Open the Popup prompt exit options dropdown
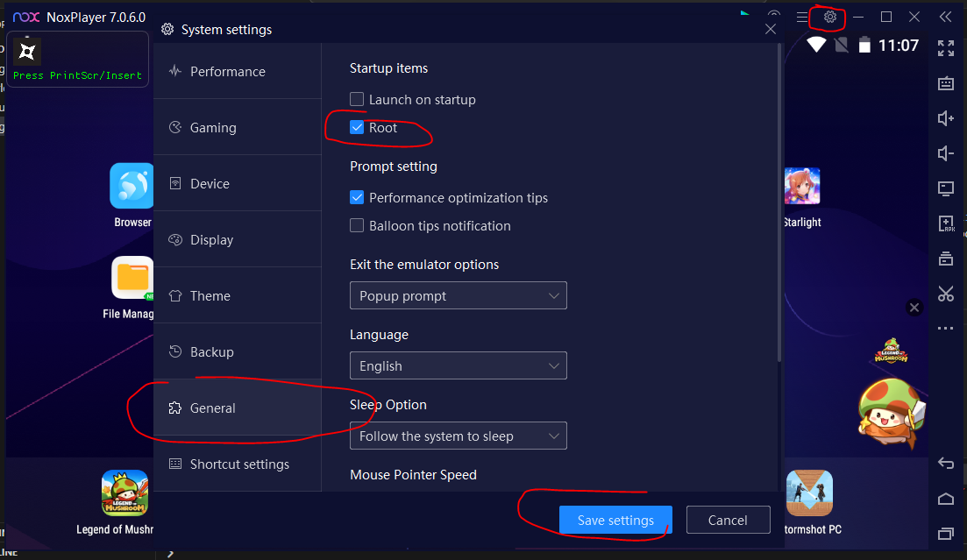Screen dimensions: 967x560 tap(458, 296)
